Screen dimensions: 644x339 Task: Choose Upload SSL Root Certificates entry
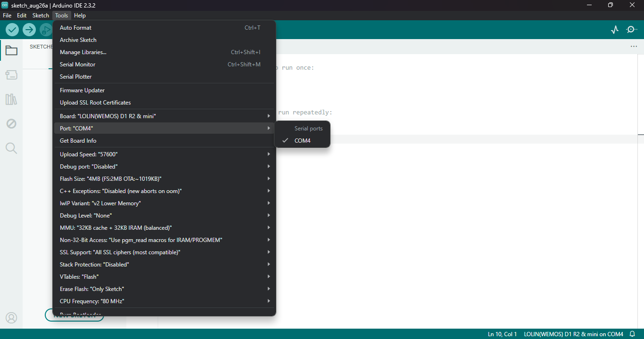point(164,103)
